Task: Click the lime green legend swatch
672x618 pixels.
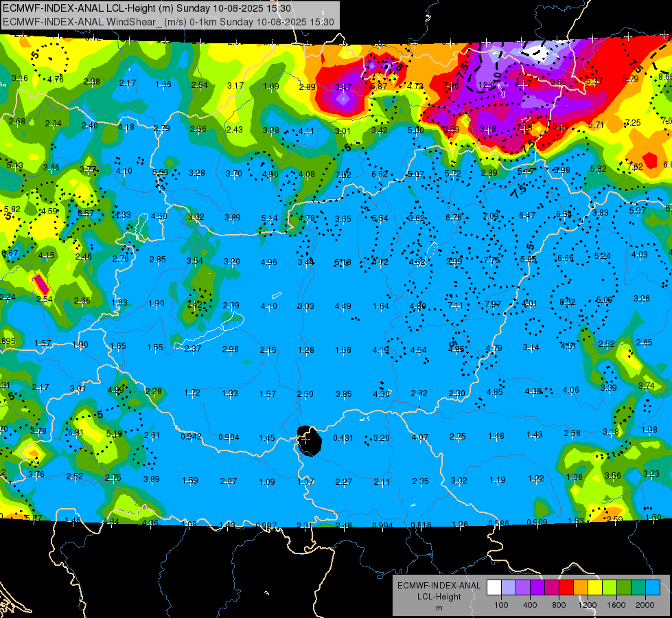Action: [x=610, y=587]
